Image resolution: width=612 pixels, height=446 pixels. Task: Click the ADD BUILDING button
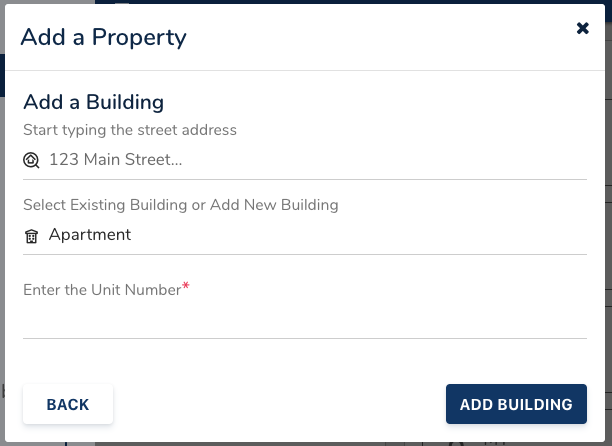point(516,404)
